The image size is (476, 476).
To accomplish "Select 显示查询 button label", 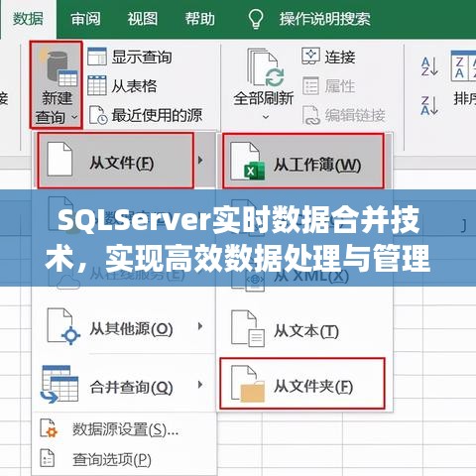I will point(142,57).
